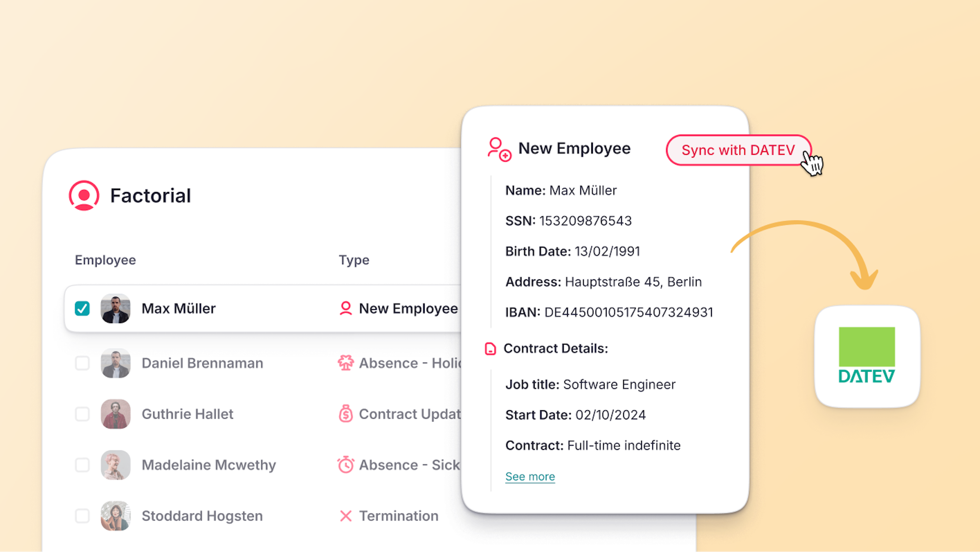
Task: Click the Type column header
Action: 354,260
